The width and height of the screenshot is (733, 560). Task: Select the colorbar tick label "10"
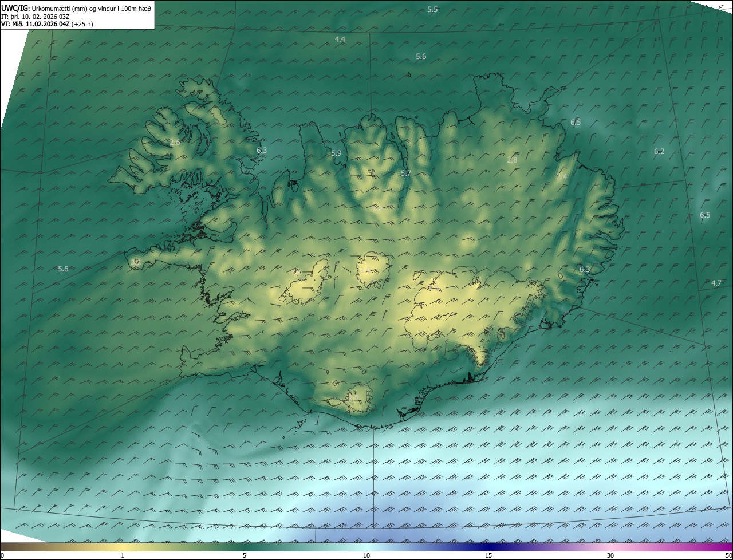click(366, 555)
